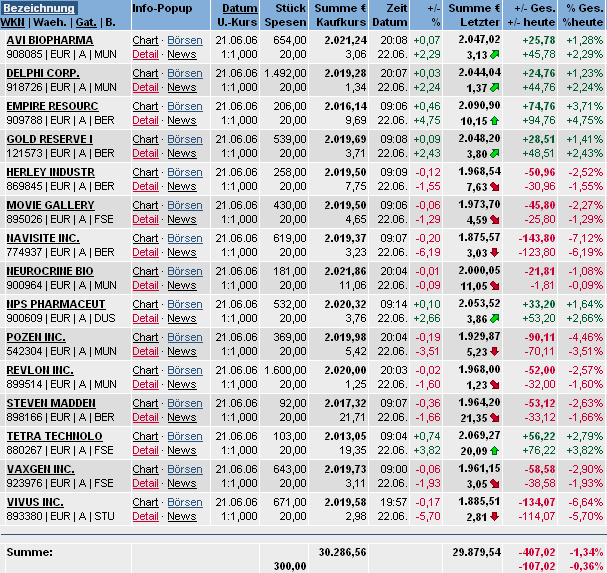The height and width of the screenshot is (573, 607).
Task: Click the -143,80 loss for NAVISITE INC.
Action: tap(537, 238)
